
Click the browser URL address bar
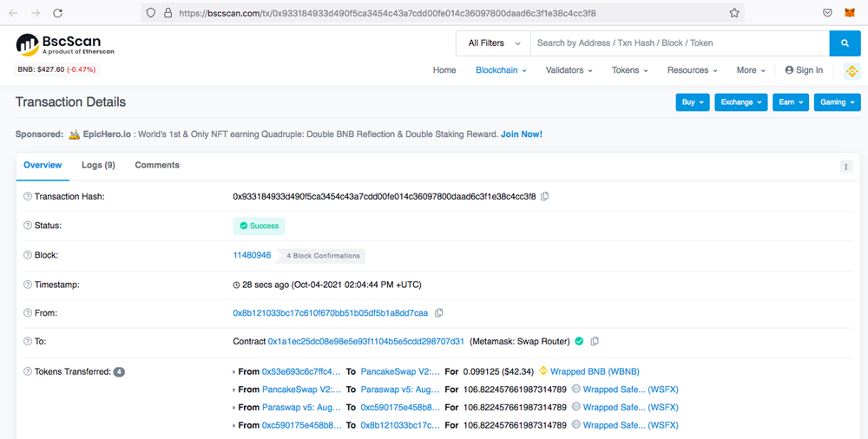pyautogui.click(x=443, y=13)
